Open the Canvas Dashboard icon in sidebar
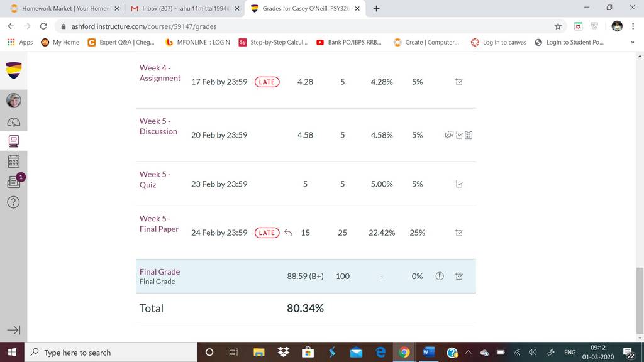This screenshot has height=362, width=644. click(14, 122)
